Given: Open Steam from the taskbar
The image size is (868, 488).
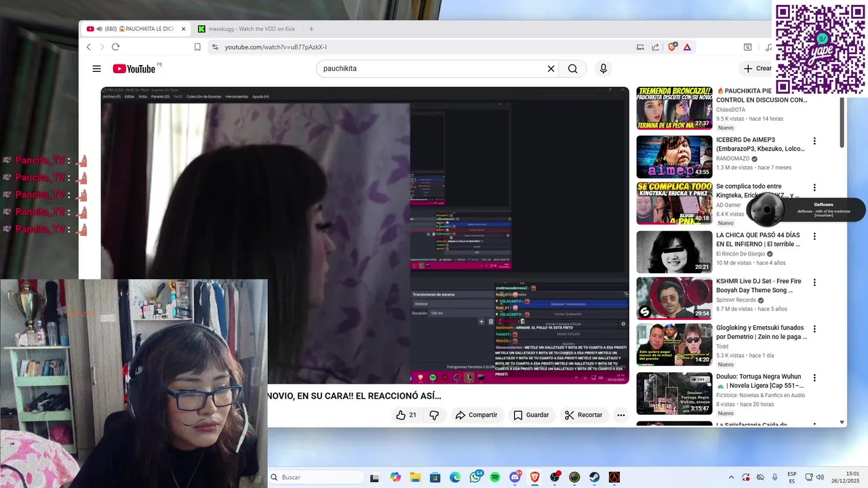Looking at the screenshot, I should (x=594, y=477).
